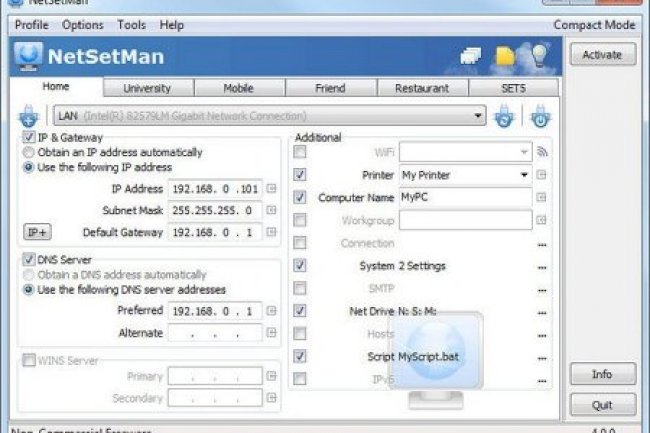Click the adapter power icon at far right
The height and width of the screenshot is (433, 650).
(x=540, y=116)
